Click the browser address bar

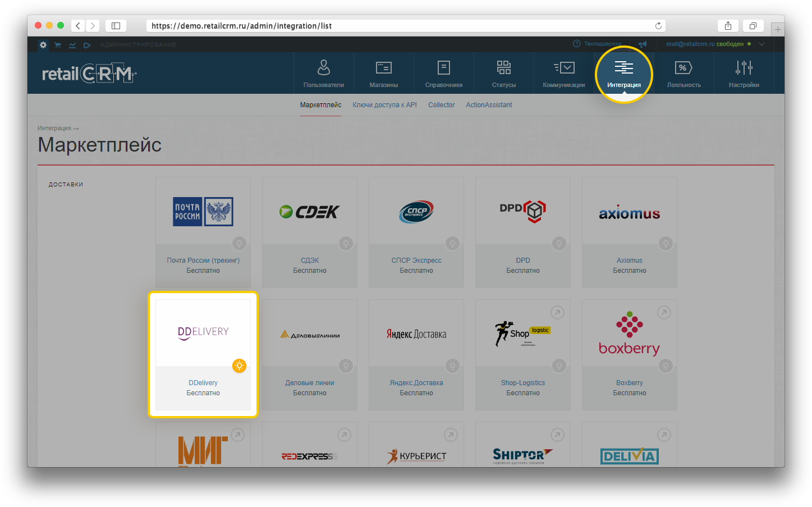point(406,26)
